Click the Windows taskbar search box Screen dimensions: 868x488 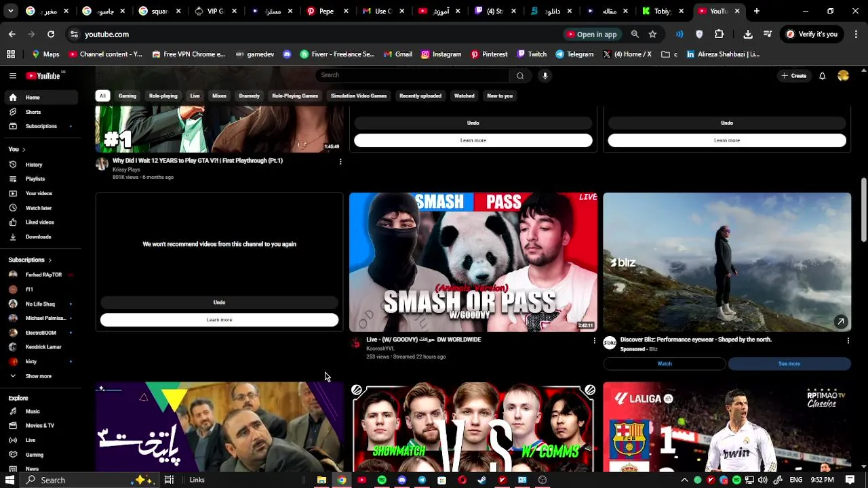pos(89,480)
